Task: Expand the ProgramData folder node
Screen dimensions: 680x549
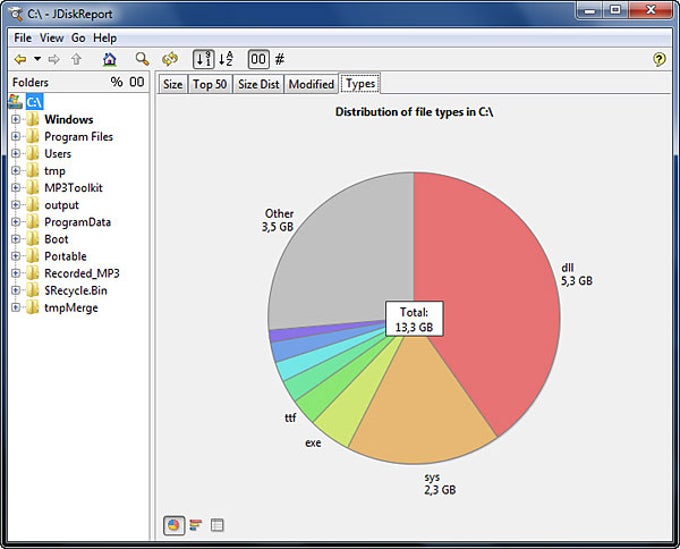Action: click(x=16, y=222)
